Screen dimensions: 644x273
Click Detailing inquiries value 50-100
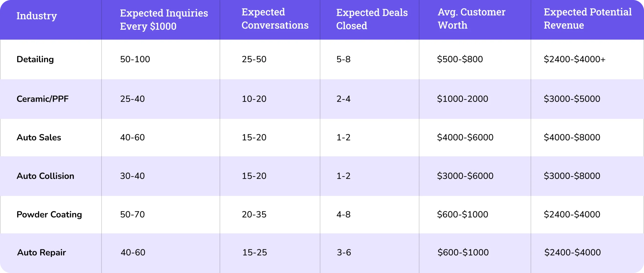[135, 59]
